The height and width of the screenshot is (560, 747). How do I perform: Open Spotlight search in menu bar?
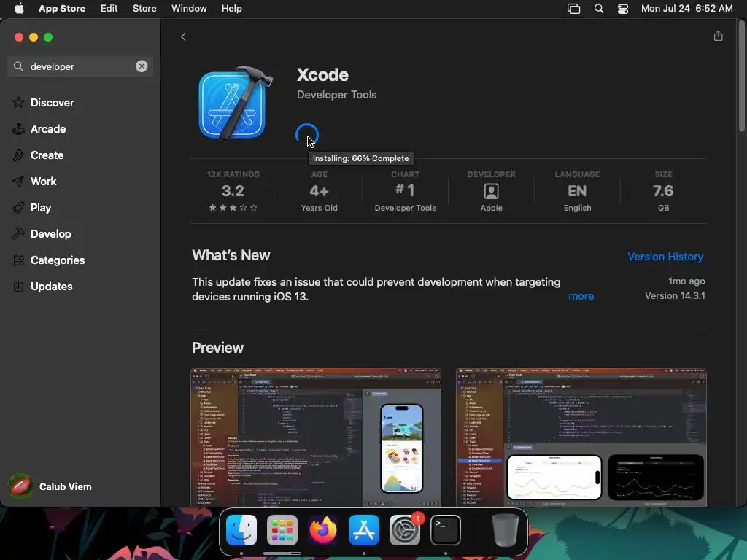[599, 9]
